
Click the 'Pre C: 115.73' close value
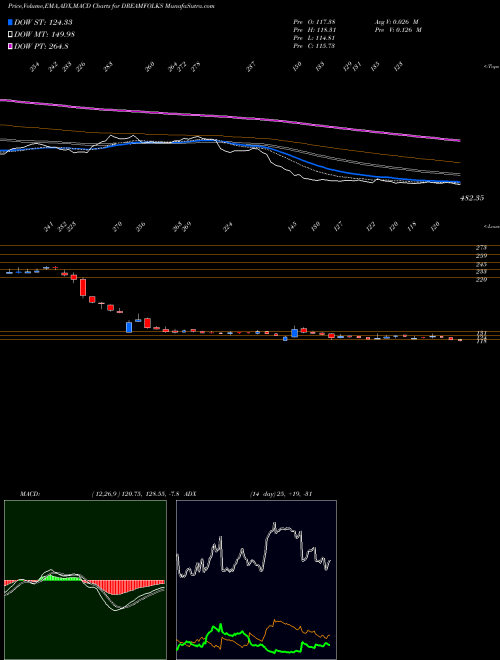pyautogui.click(x=314, y=46)
